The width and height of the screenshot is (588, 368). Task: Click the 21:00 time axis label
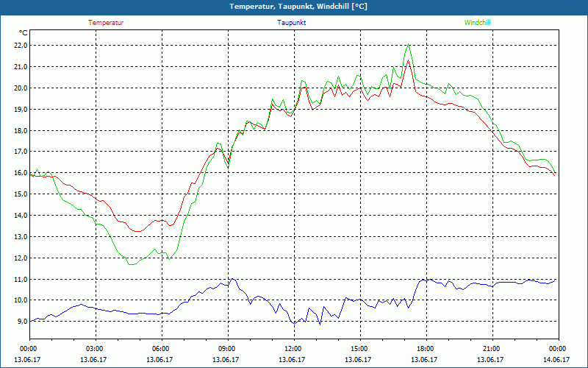click(x=492, y=349)
